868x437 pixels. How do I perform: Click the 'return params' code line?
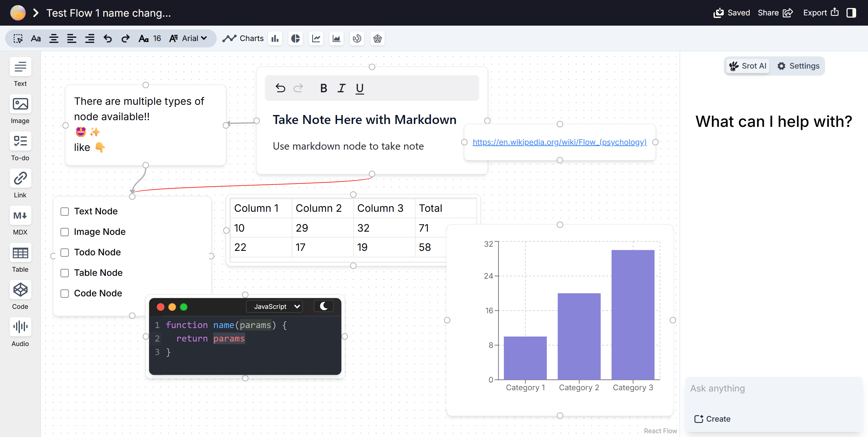211,339
